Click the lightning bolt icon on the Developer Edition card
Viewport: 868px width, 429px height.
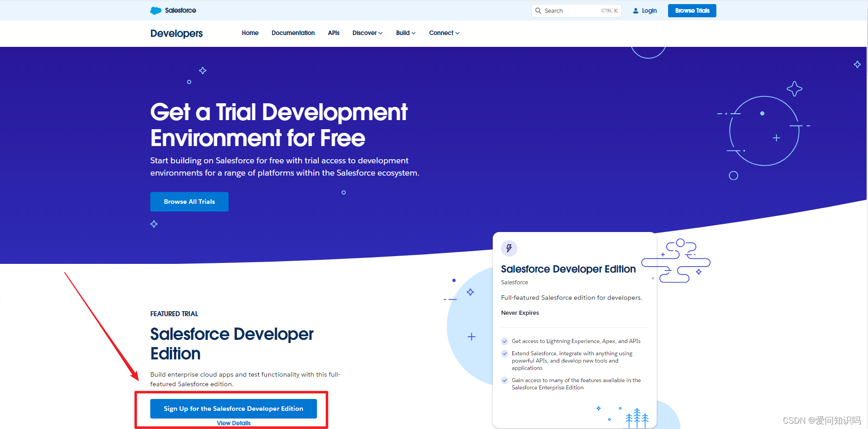tap(509, 248)
